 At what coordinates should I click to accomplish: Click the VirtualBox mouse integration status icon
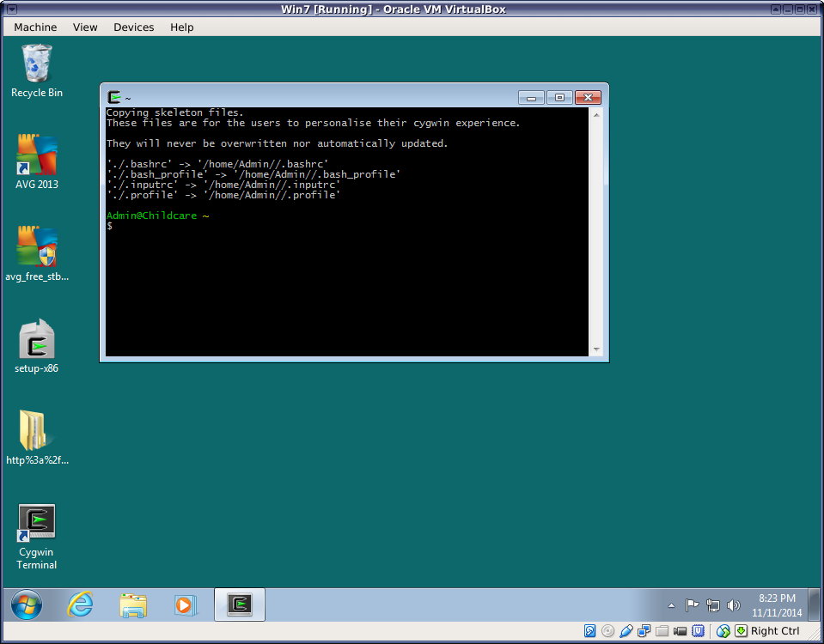pos(723,631)
